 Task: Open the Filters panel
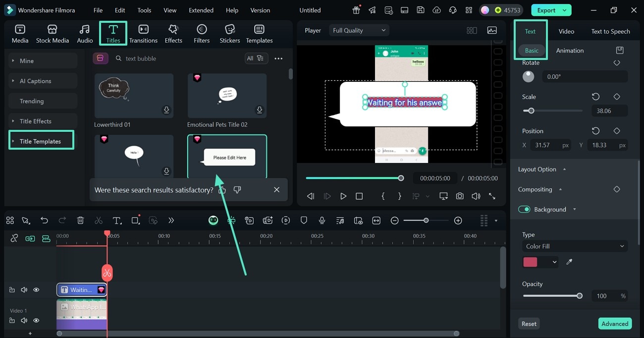click(202, 34)
